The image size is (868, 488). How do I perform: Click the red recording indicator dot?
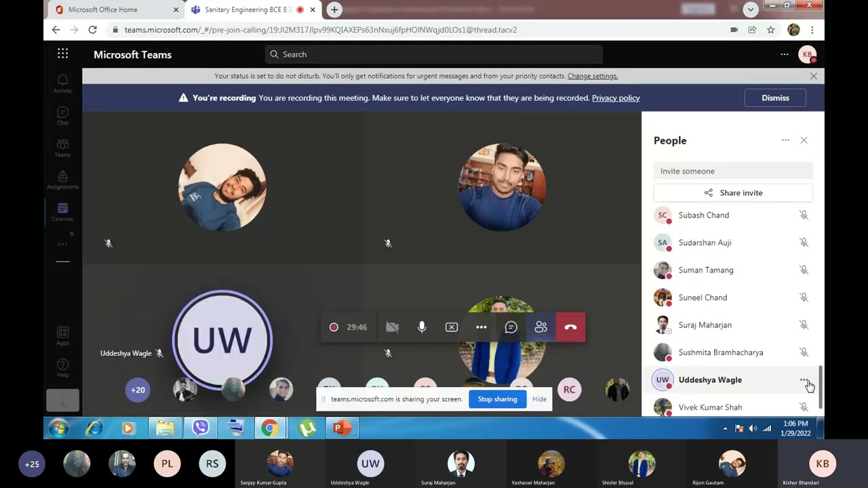click(334, 327)
